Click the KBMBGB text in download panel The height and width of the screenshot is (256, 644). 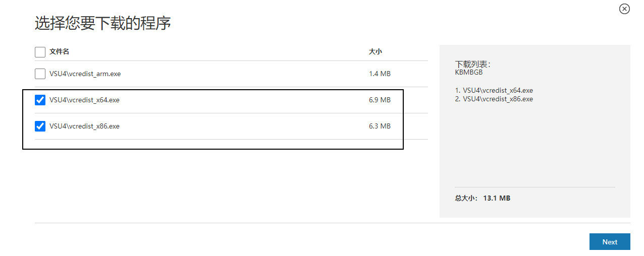[469, 73]
